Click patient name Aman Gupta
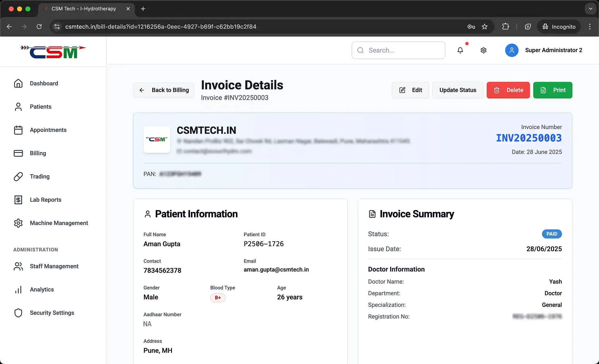The width and height of the screenshot is (599, 364). 162,244
